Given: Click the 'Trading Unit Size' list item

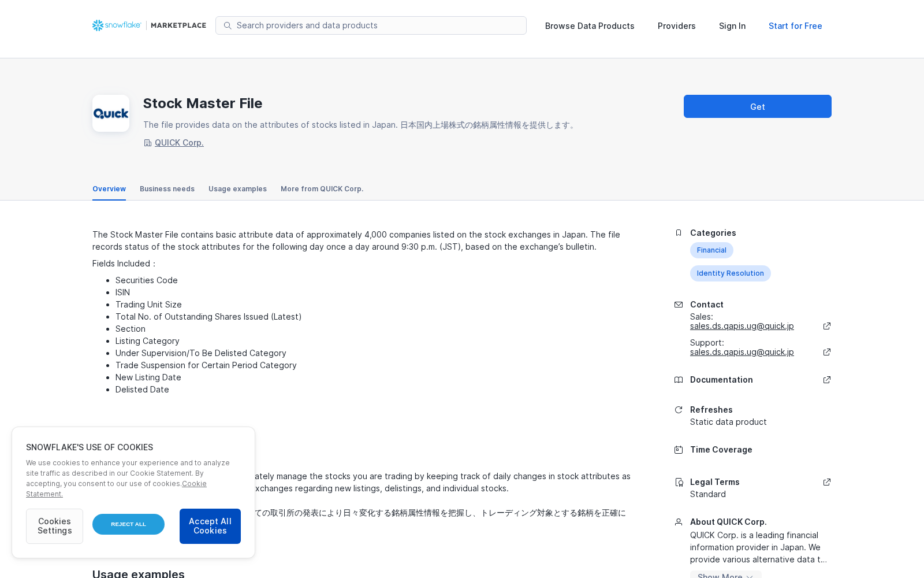Looking at the screenshot, I should click(148, 305).
